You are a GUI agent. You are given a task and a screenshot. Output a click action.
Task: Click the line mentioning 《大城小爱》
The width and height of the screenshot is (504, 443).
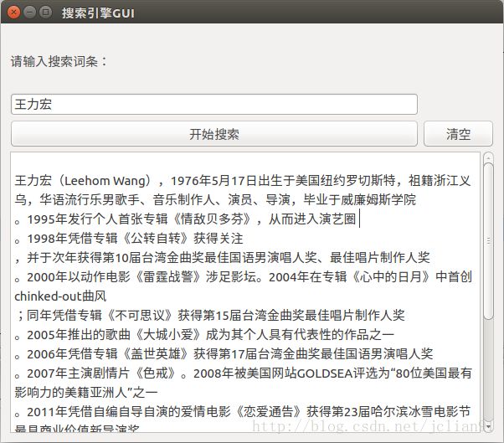tap(204, 335)
